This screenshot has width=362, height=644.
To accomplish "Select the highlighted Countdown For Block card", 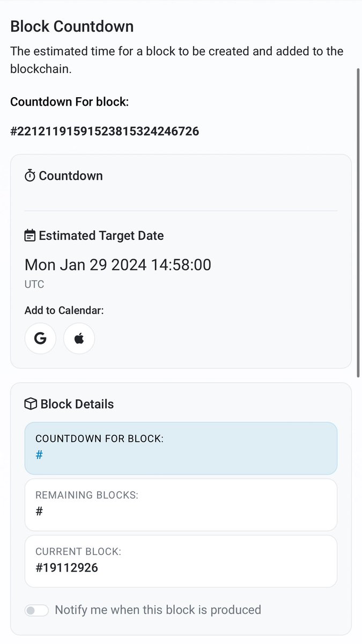I will click(x=181, y=448).
